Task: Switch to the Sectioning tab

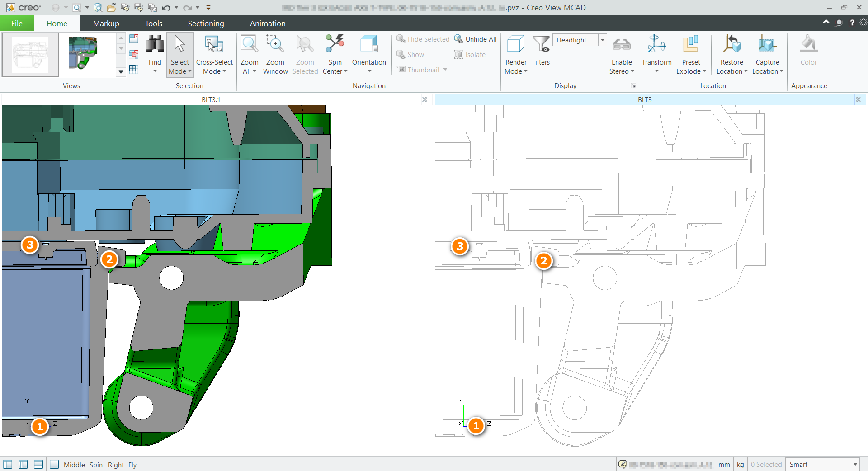Action: coord(206,23)
